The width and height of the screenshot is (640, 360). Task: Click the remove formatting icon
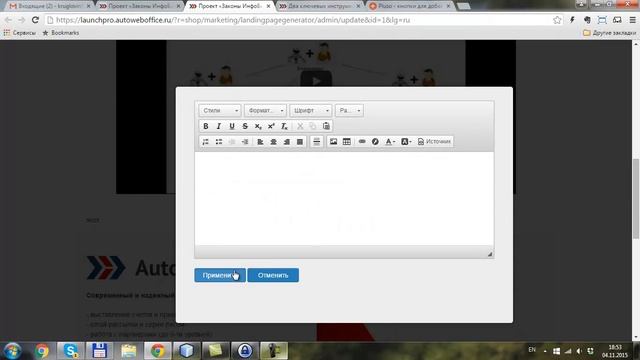(x=284, y=126)
